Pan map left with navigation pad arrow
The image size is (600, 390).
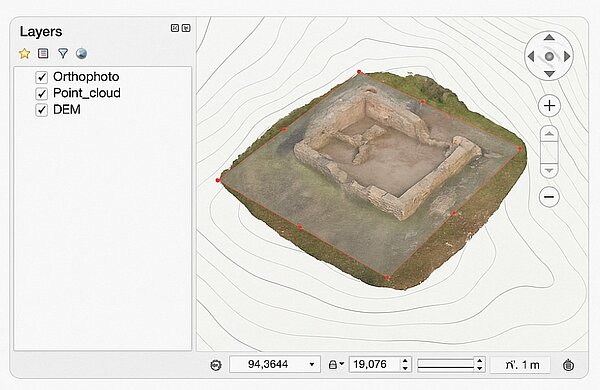(x=531, y=56)
